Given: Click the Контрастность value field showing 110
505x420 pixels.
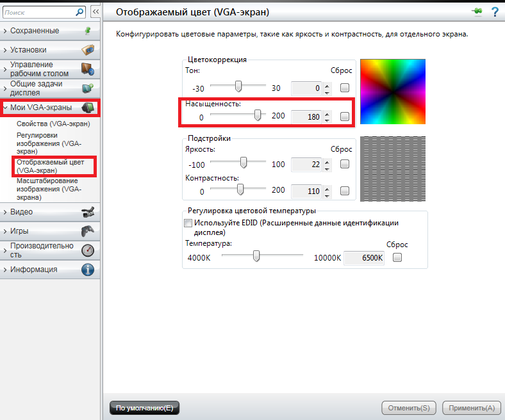Looking at the screenshot, I should [x=306, y=191].
